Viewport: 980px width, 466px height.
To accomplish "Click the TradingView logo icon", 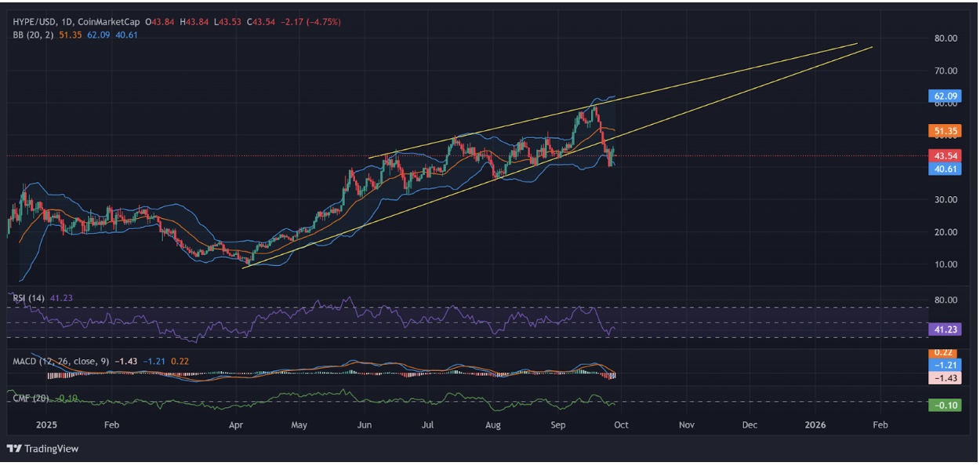I will tap(13, 449).
